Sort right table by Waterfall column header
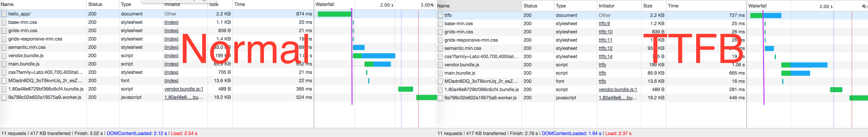Image resolution: width=868 pixels, height=137 pixels. [757, 6]
